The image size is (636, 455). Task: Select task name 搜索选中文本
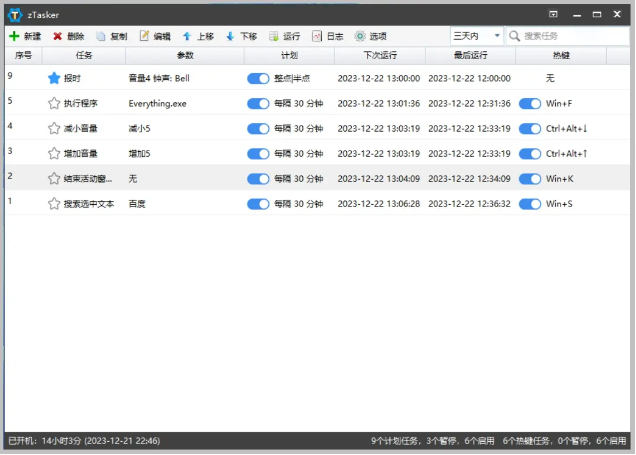(89, 204)
